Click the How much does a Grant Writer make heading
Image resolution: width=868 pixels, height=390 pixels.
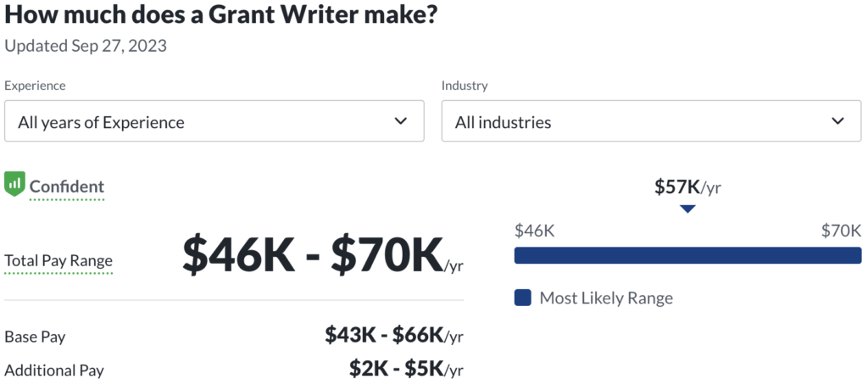point(221,15)
